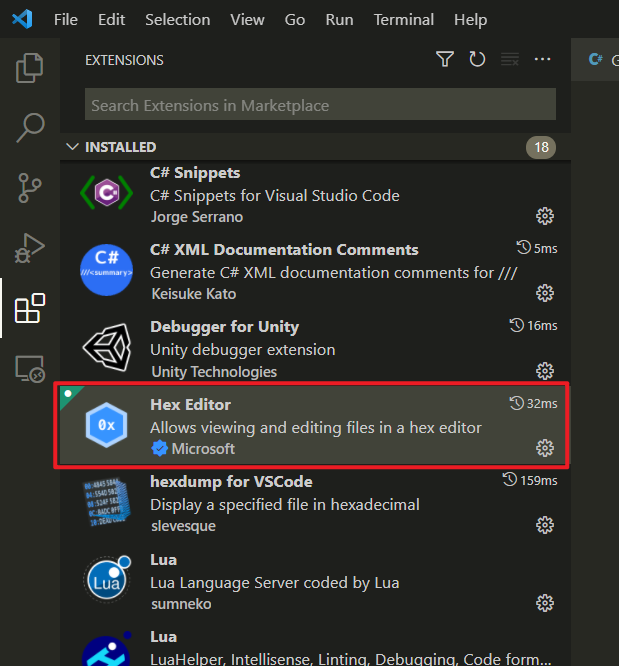Open Source Control view

click(x=30, y=188)
